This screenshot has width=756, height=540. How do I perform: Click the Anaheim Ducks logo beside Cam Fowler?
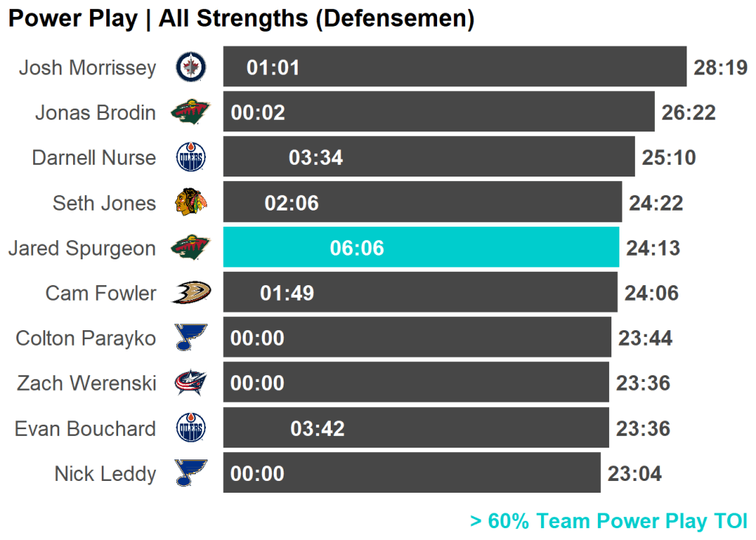(x=190, y=293)
